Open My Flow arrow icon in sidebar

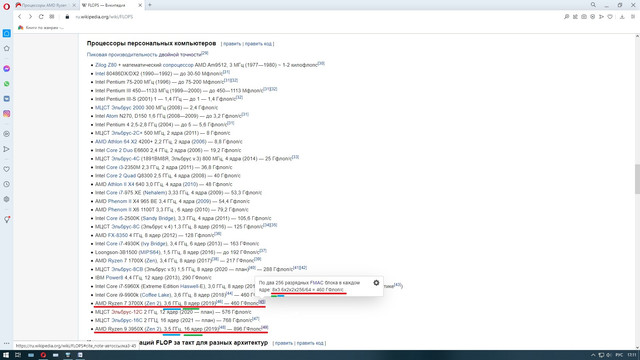coord(7,149)
